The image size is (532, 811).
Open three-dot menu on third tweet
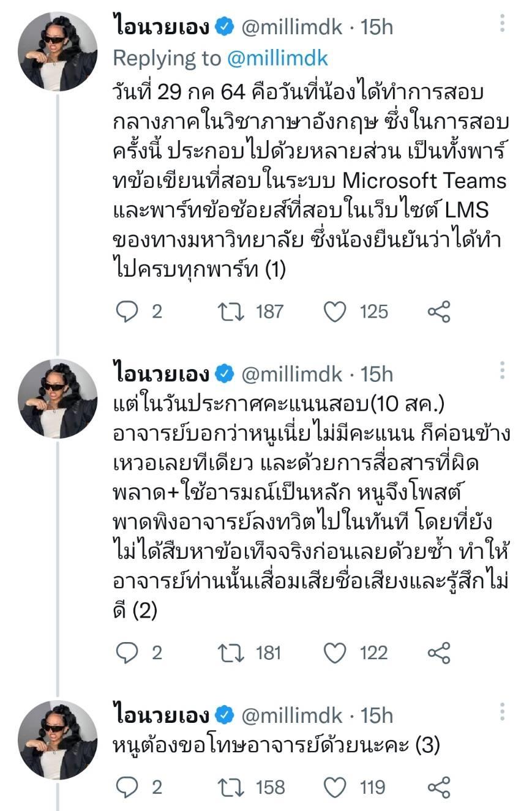click(x=502, y=711)
